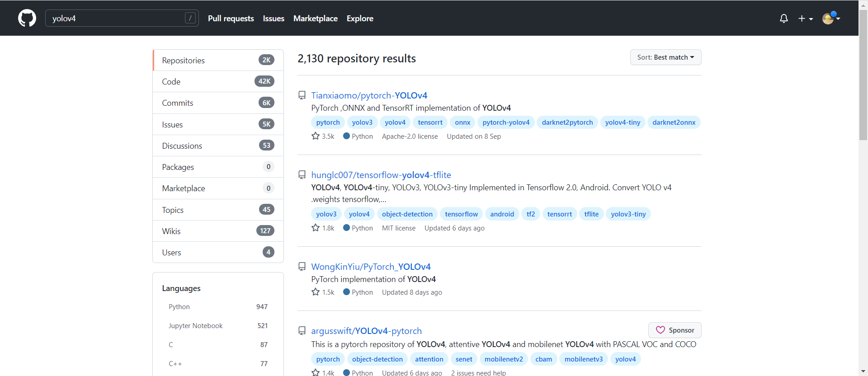Click the slash shortcut icon in search

click(x=190, y=18)
